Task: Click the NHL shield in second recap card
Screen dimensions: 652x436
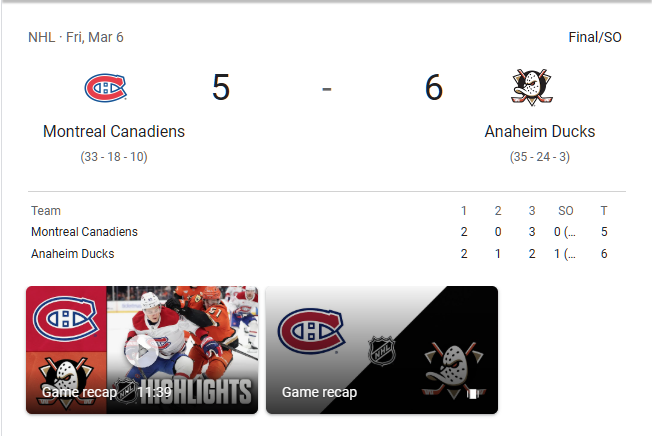Action: click(x=382, y=352)
